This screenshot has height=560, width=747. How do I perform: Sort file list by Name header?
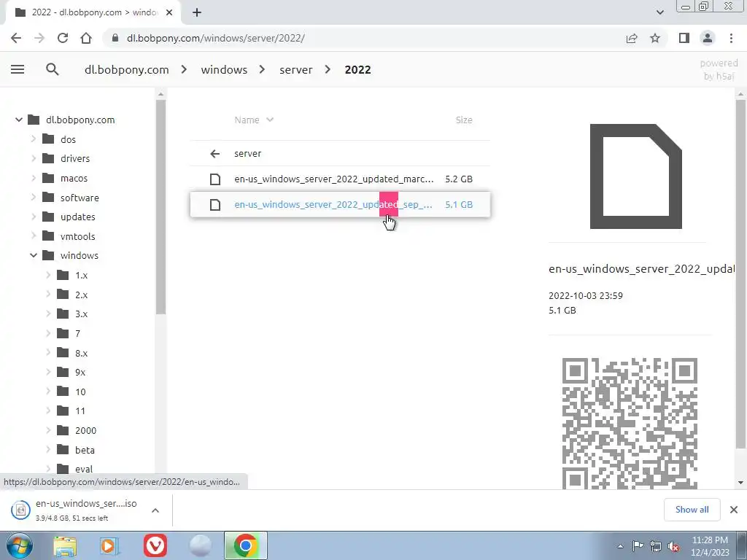click(x=253, y=120)
